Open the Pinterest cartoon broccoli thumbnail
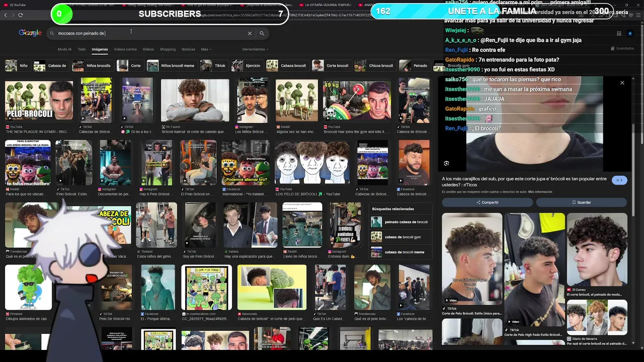 28,287
